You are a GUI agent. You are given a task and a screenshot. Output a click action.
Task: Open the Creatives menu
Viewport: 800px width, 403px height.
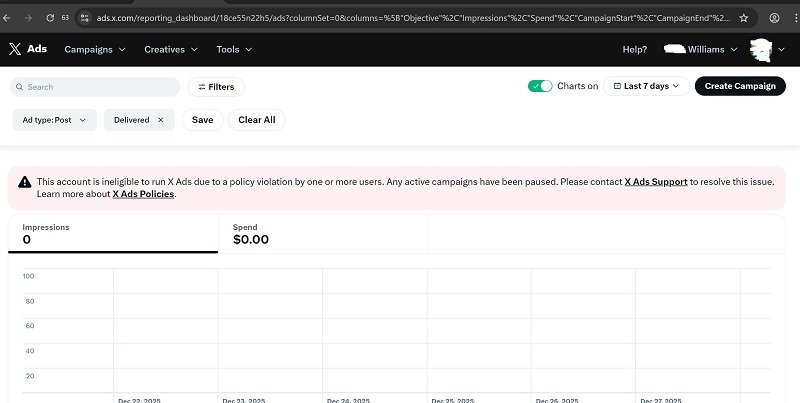click(x=170, y=49)
